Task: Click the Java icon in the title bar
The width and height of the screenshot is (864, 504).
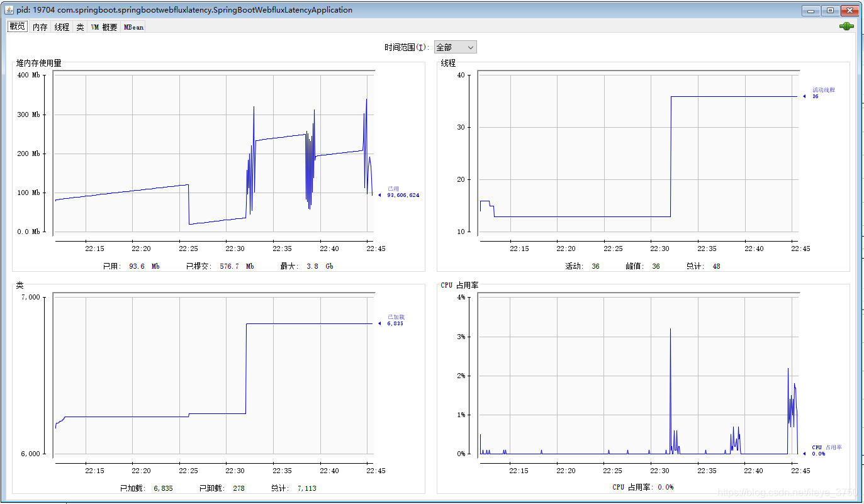Action: pos(8,10)
